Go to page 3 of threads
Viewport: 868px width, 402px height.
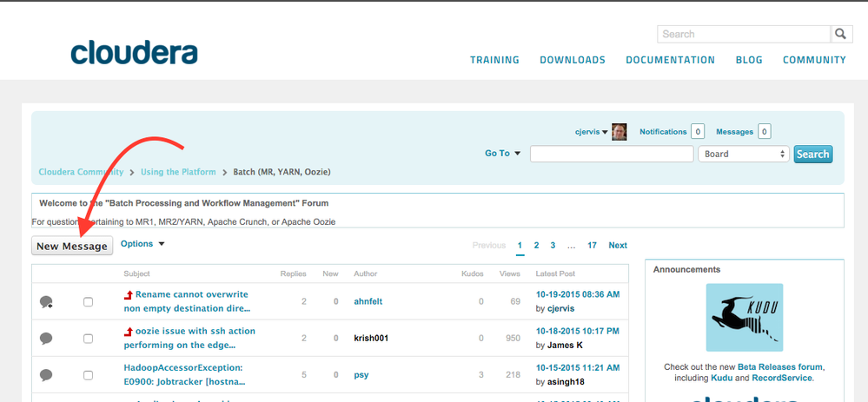(553, 245)
